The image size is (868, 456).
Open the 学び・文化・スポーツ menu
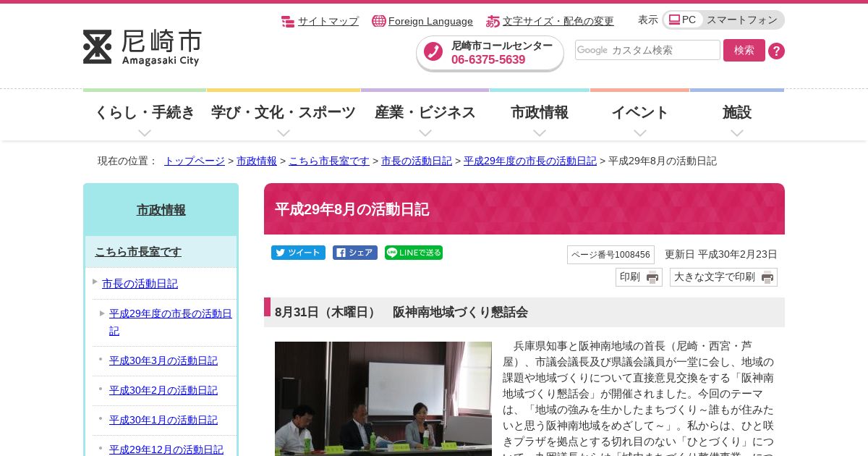point(284,112)
